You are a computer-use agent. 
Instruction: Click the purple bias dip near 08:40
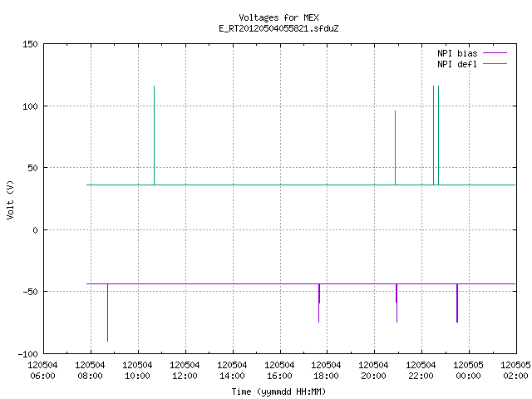pos(108,313)
